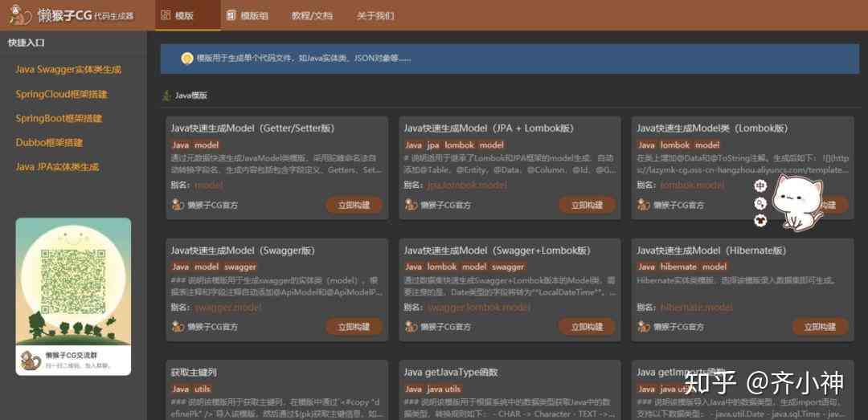
Task: Open Java快速生成Model (Getter/Setter版) title
Action: (x=252, y=128)
